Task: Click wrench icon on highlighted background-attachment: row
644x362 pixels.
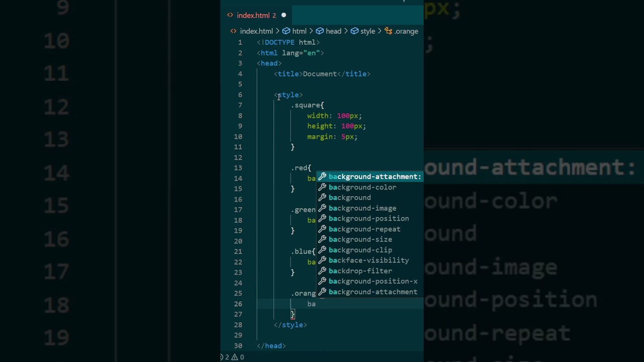Action: [322, 176]
